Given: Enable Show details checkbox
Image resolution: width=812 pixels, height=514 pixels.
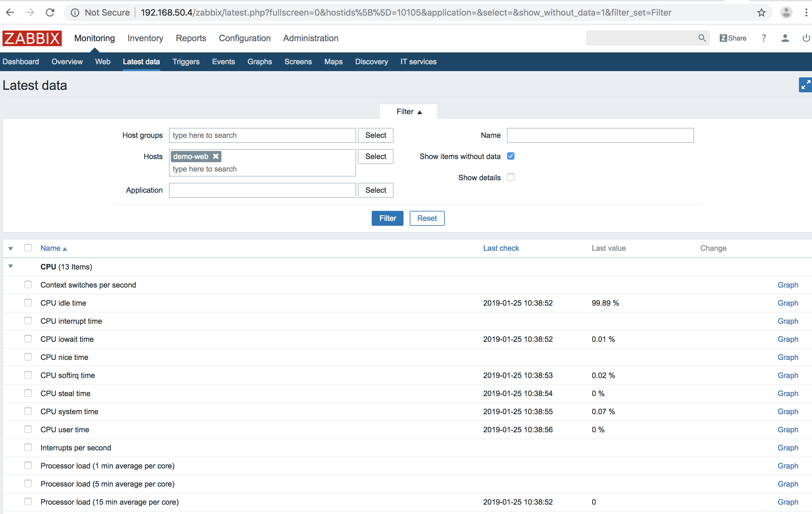Looking at the screenshot, I should (x=511, y=178).
